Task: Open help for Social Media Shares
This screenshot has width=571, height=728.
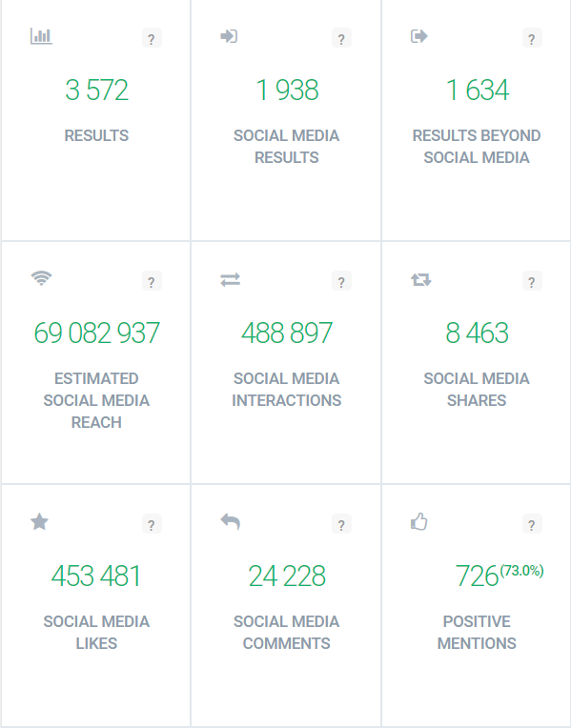Action: click(532, 281)
